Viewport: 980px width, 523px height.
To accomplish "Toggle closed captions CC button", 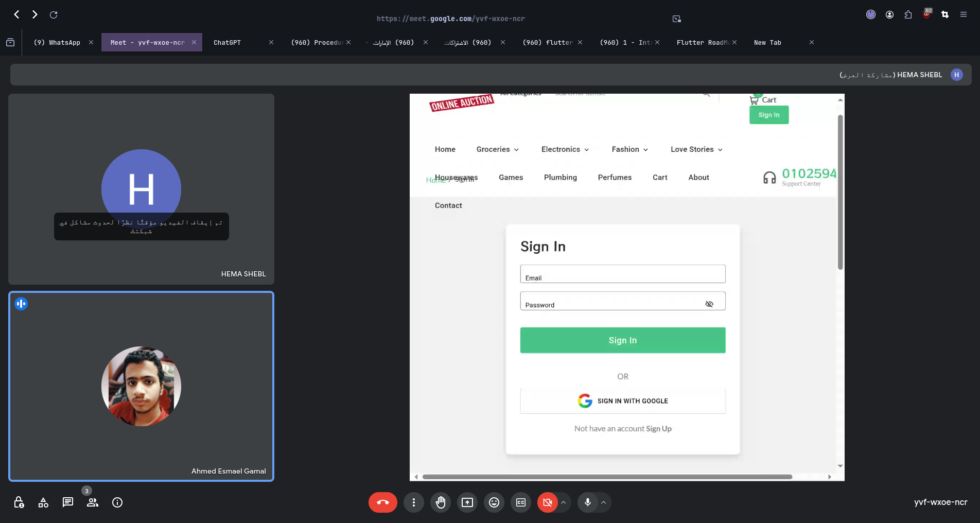I will [521, 502].
